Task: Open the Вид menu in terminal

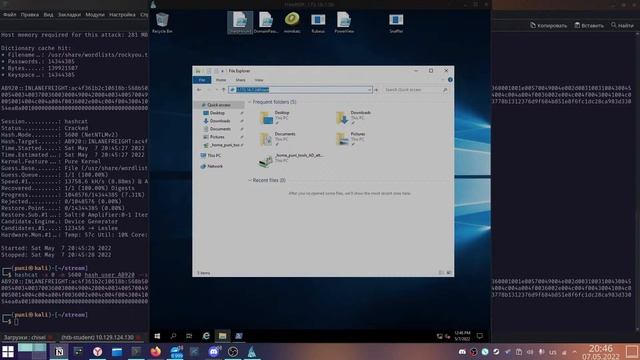Action: pyautogui.click(x=48, y=15)
